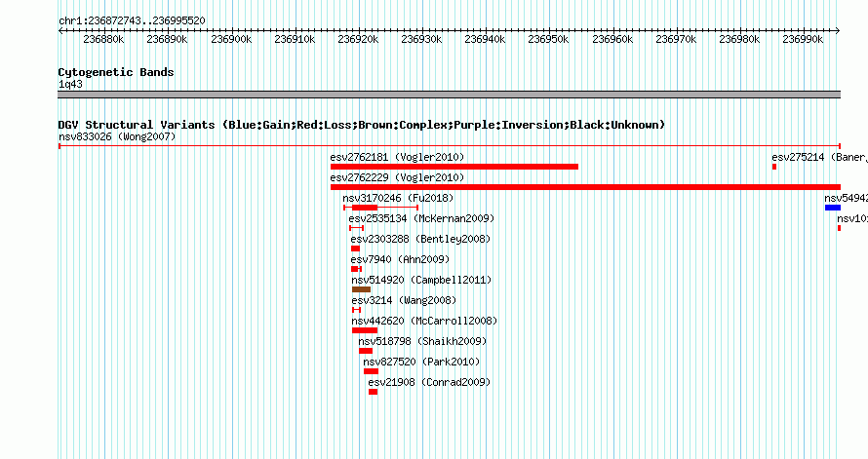Image resolution: width=868 pixels, height=459 pixels.
Task: Click the tiny red glyph under nsv10
Action: tap(839, 228)
